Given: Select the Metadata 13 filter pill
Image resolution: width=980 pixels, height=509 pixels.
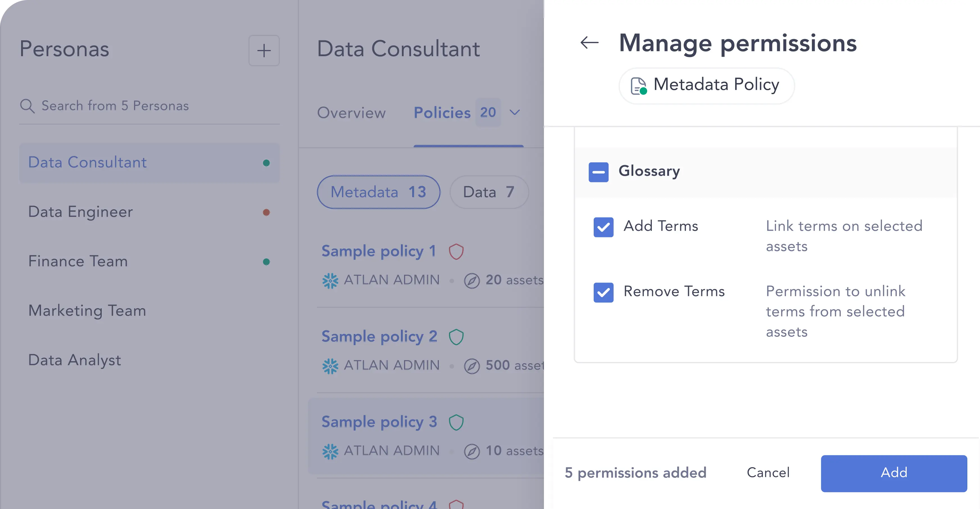Looking at the screenshot, I should pyautogui.click(x=378, y=192).
